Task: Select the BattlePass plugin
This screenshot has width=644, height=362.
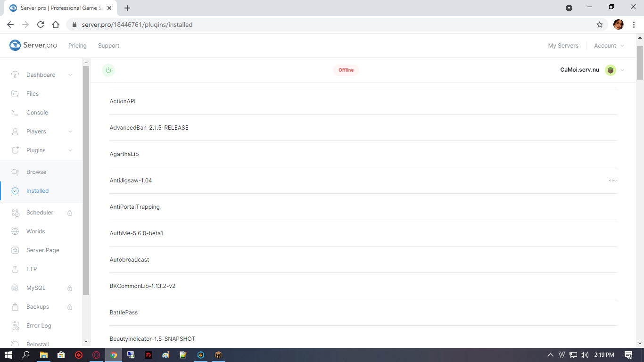Action: point(363,313)
